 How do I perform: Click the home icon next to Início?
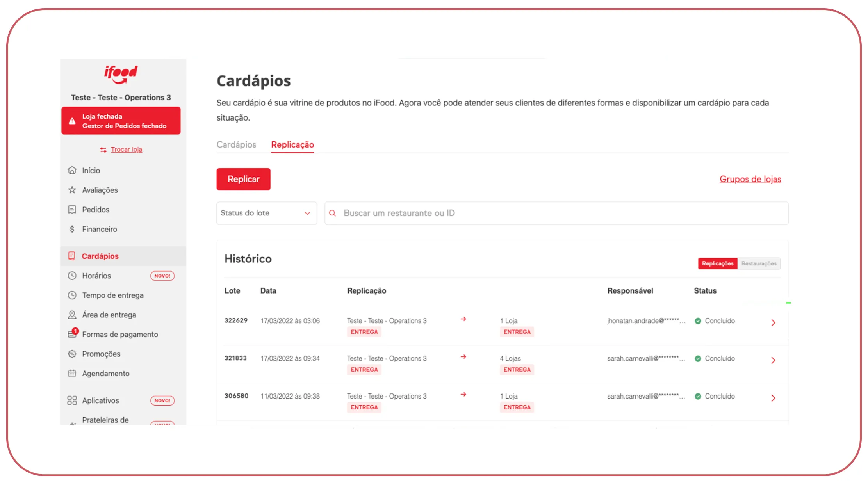[x=72, y=170]
